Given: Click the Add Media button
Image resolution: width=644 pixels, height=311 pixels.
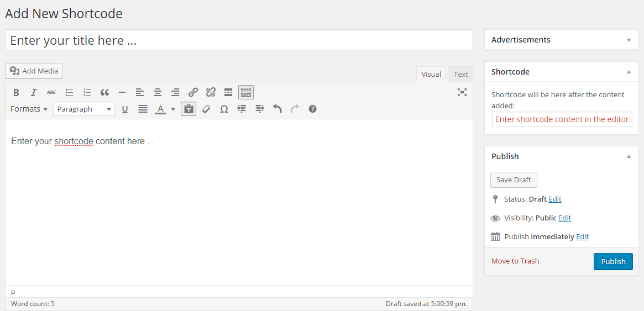Looking at the screenshot, I should pyautogui.click(x=34, y=71).
